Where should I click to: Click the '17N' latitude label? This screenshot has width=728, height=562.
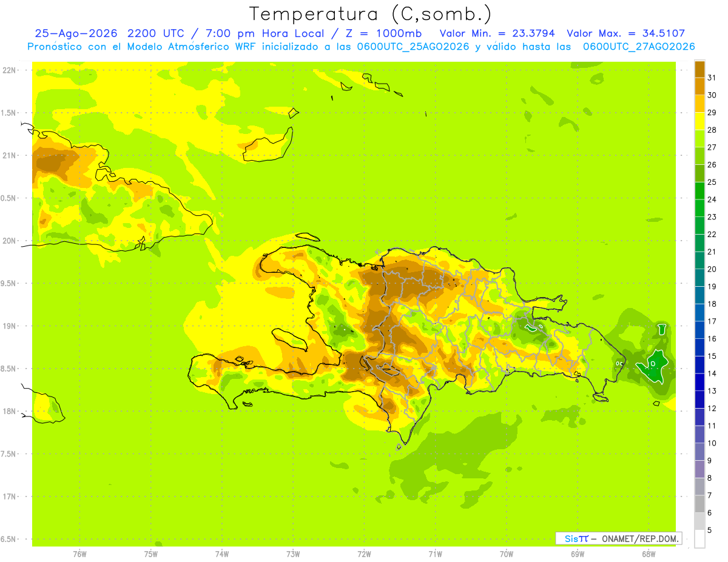[x=9, y=497]
